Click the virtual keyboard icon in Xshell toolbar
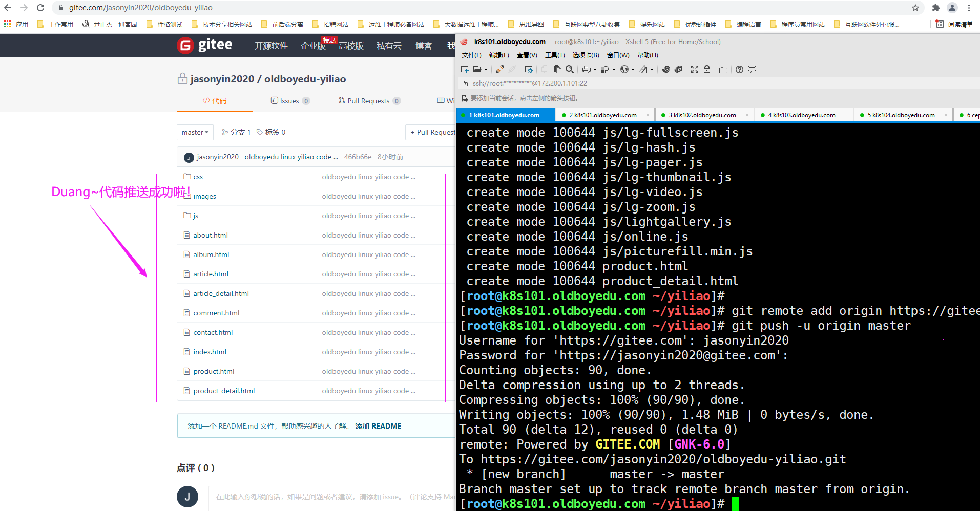This screenshot has height=511, width=980. 723,70
